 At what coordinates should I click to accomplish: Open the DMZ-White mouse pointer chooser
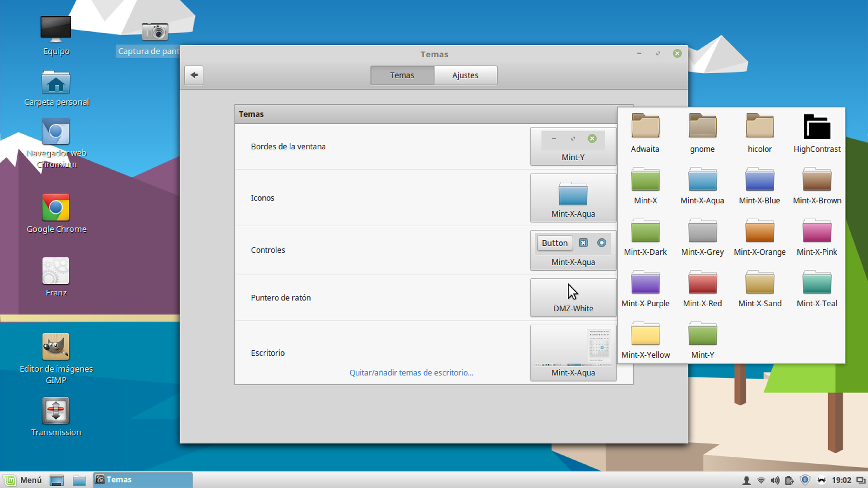tap(573, 298)
